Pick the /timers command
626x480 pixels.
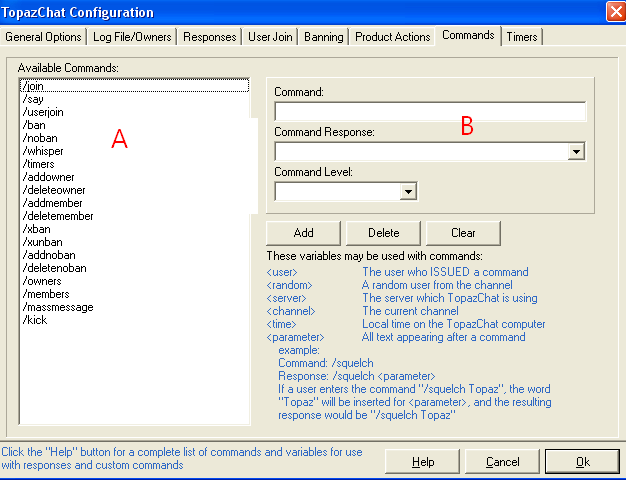(x=134, y=164)
